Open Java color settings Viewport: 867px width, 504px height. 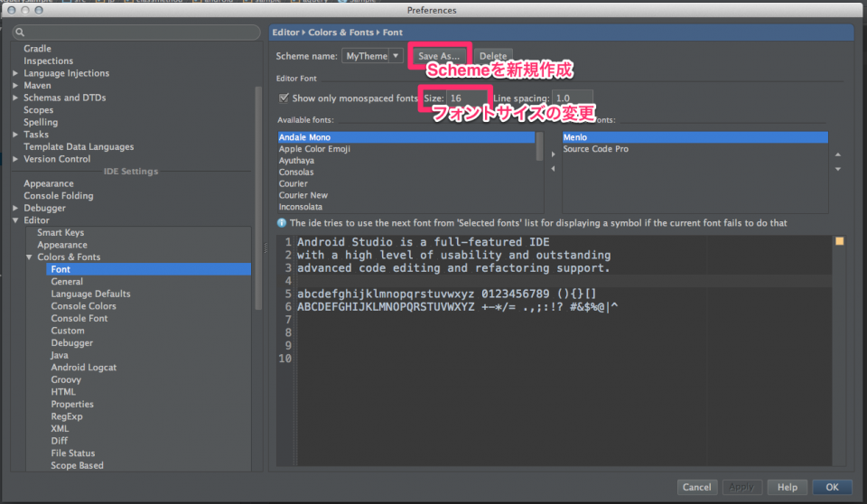pyautogui.click(x=60, y=355)
